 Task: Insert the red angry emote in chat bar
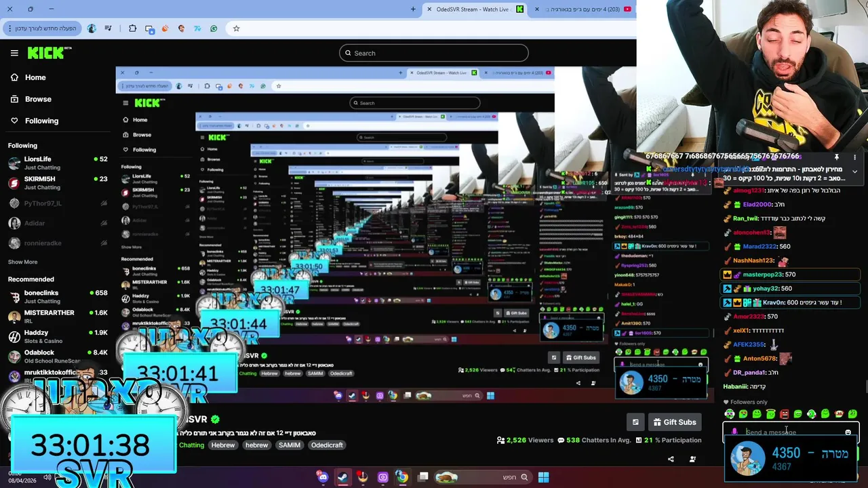[784, 413]
